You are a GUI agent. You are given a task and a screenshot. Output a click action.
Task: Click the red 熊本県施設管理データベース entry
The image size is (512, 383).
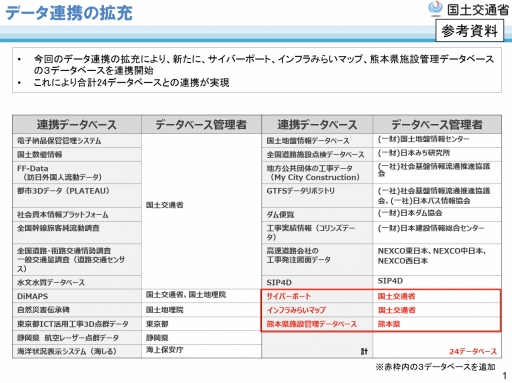311,324
